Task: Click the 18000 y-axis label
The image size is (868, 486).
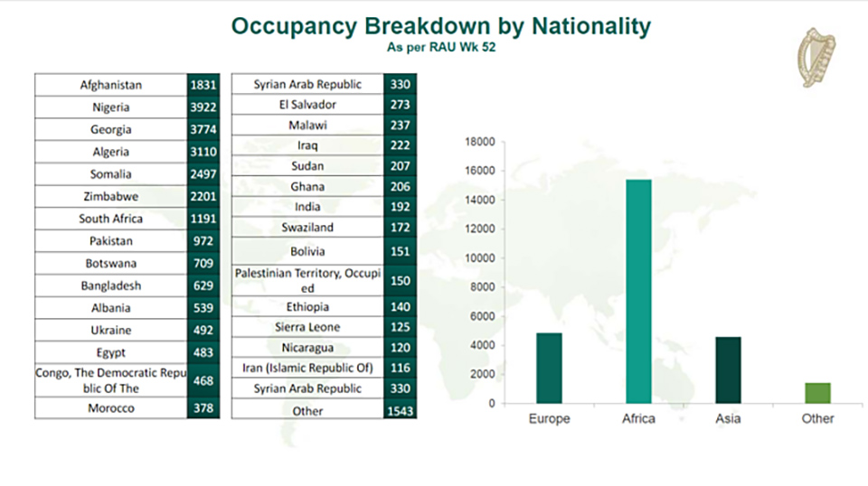Action: pos(479,142)
